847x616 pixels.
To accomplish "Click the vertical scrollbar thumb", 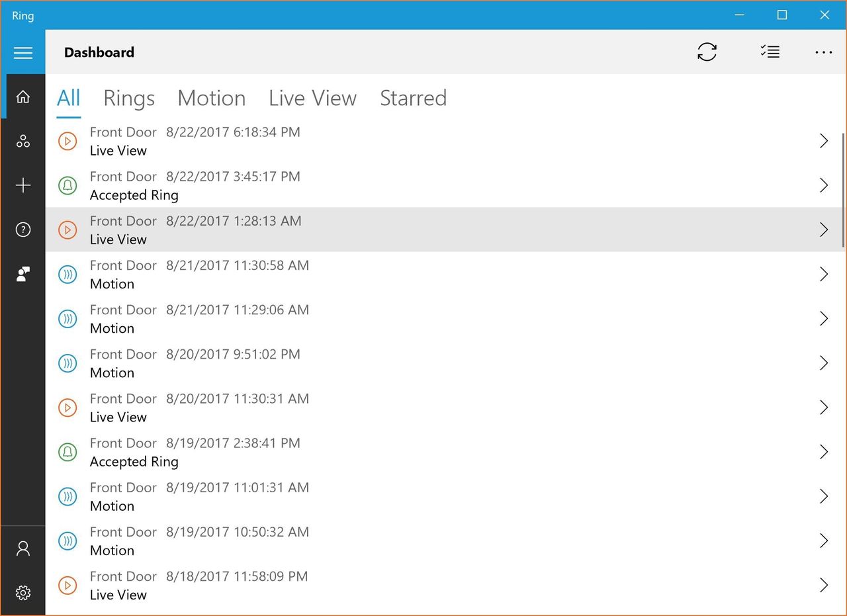I will [x=843, y=191].
